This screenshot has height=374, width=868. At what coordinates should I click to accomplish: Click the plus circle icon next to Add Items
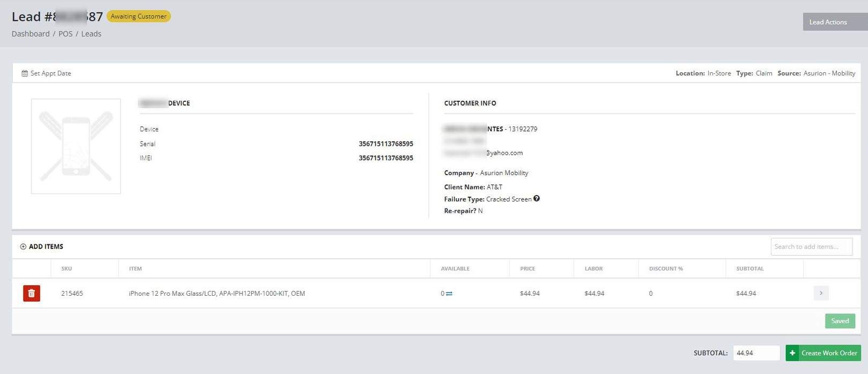23,246
